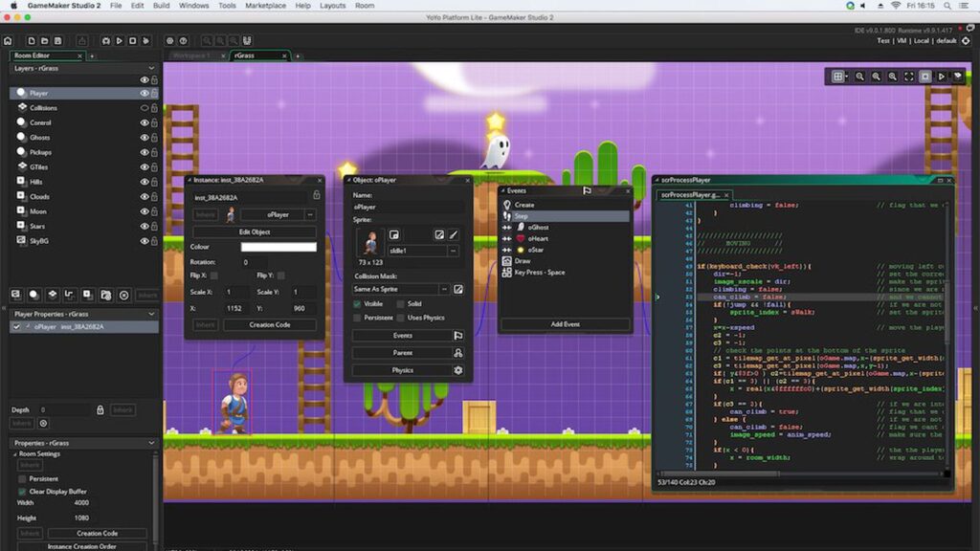Open the target manager icon next to default
Screen dimensions: 980x551
click(x=966, y=40)
